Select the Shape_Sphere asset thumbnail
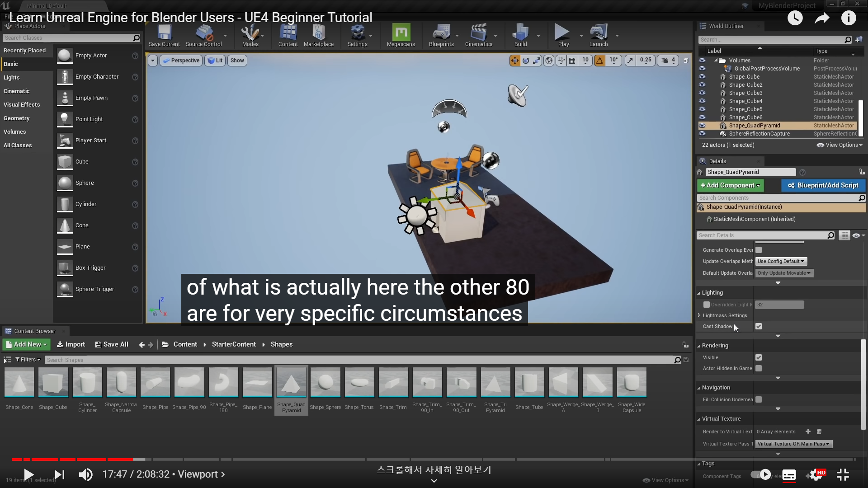 (325, 383)
